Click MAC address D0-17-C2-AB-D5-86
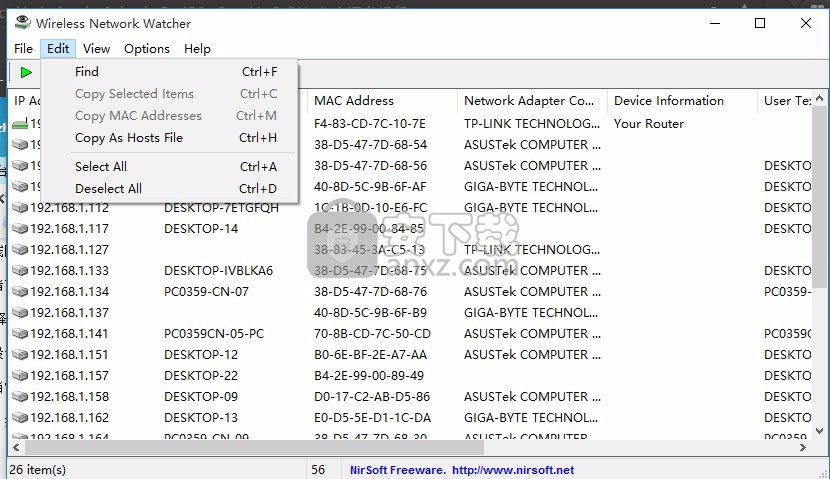The width and height of the screenshot is (830, 479). [372, 396]
